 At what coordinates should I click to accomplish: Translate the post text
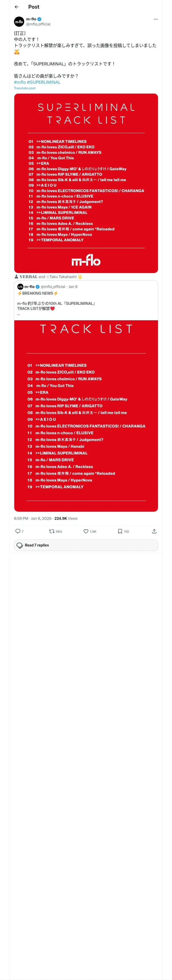pos(24,88)
